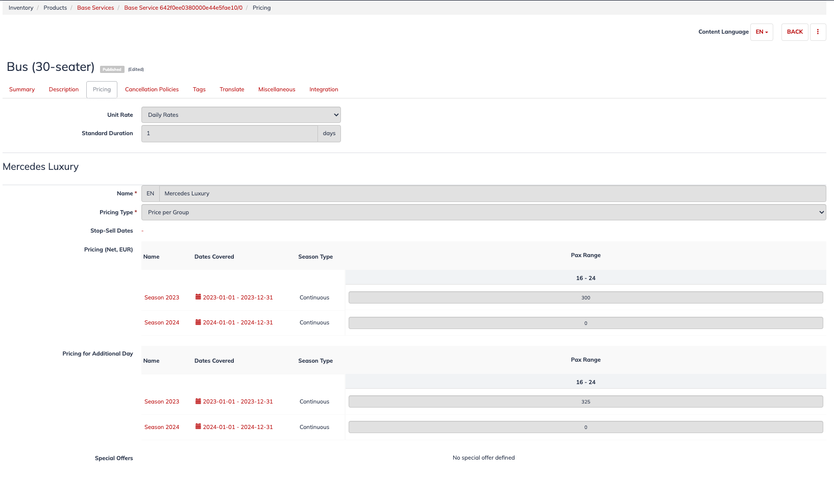The height and width of the screenshot is (504, 834).
Task: Click the '(Edited)' label next to title
Action: coord(136,69)
